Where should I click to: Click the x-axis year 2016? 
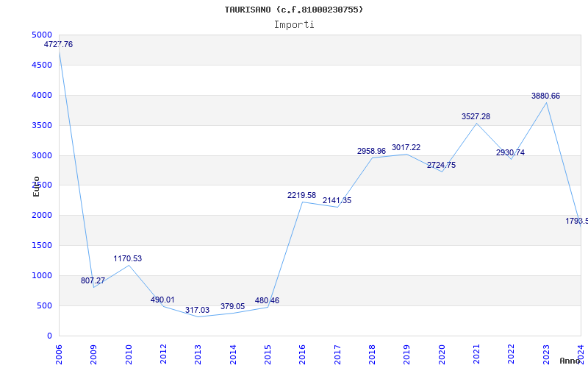point(302,354)
